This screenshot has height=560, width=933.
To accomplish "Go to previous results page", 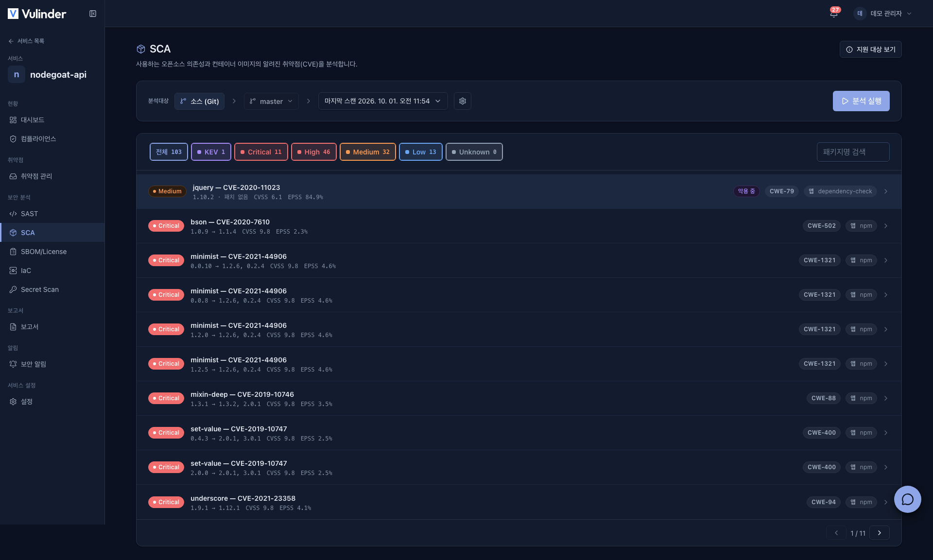I will 836,533.
